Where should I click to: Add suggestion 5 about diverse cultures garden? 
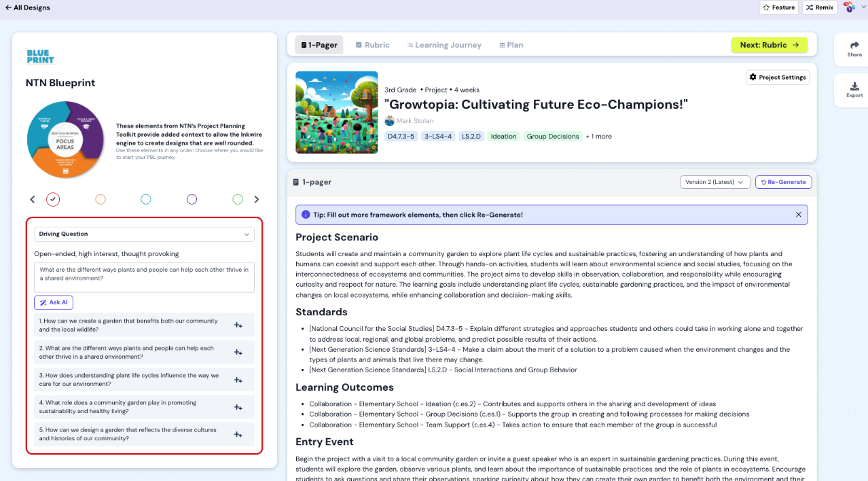[x=238, y=434]
